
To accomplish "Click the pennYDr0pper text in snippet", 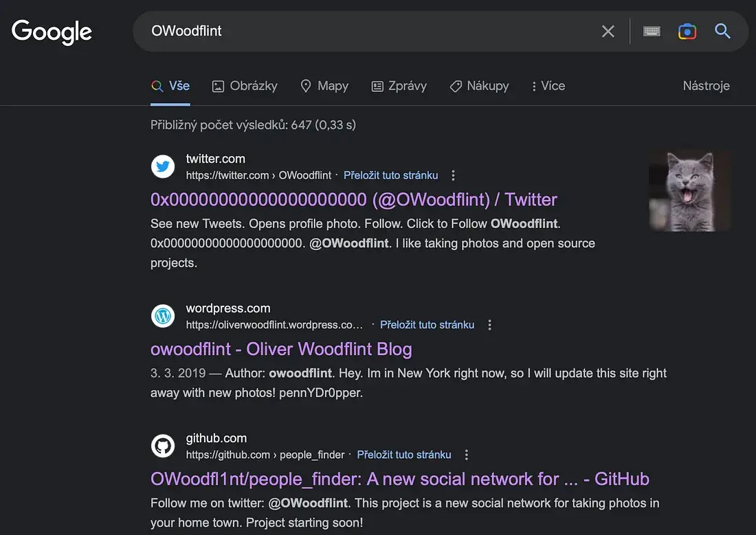I will click(x=321, y=393).
